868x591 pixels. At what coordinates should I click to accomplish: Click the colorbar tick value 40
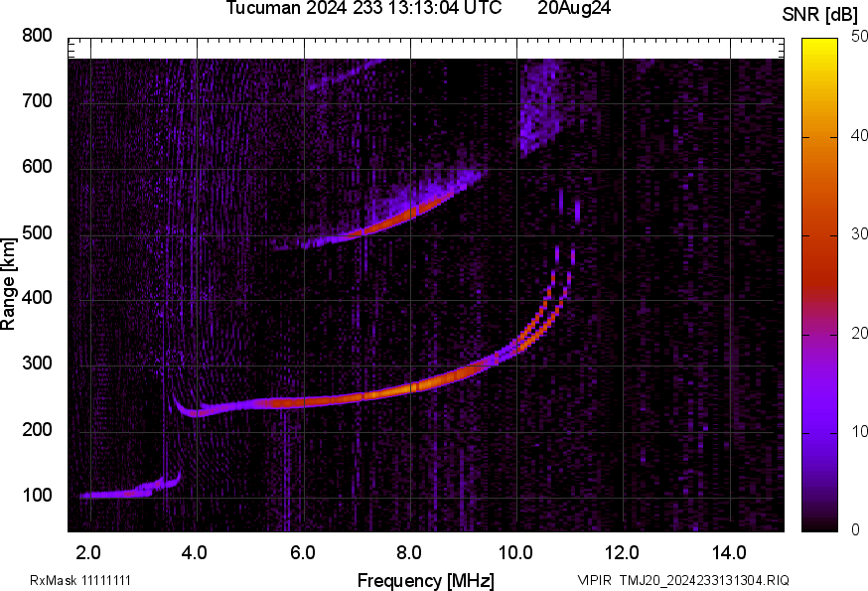[x=859, y=136]
